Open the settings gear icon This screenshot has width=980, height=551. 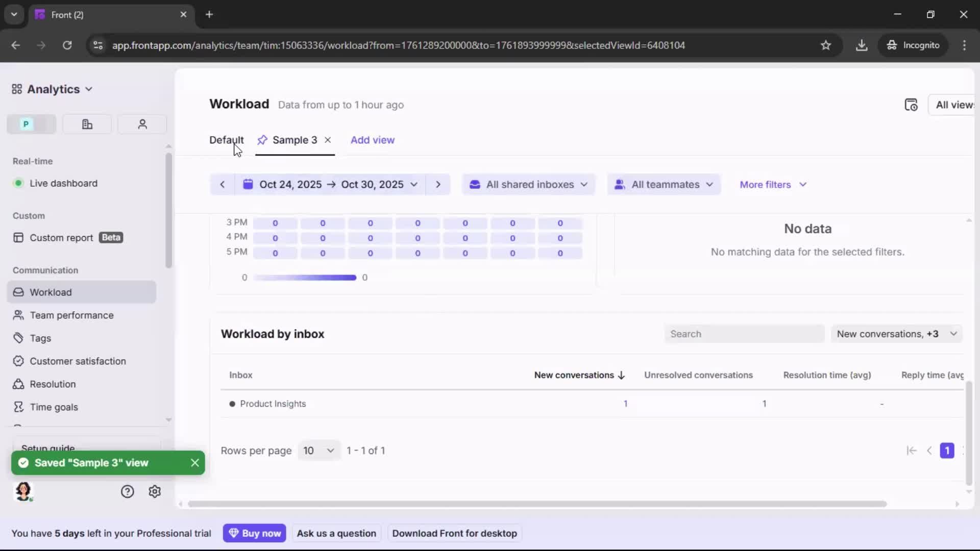coord(154,491)
